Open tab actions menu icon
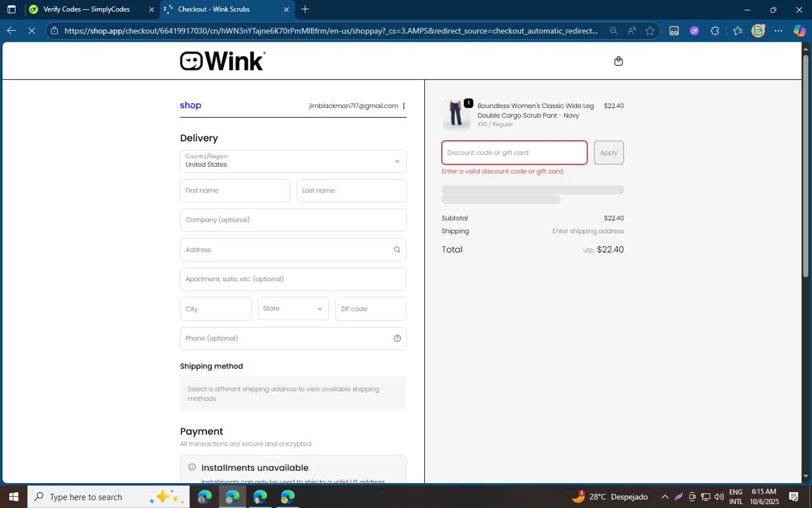This screenshot has height=508, width=812. [x=11, y=9]
